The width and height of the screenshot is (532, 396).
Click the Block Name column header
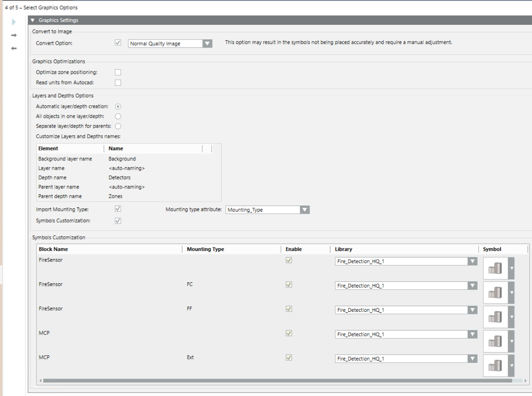tap(109, 249)
